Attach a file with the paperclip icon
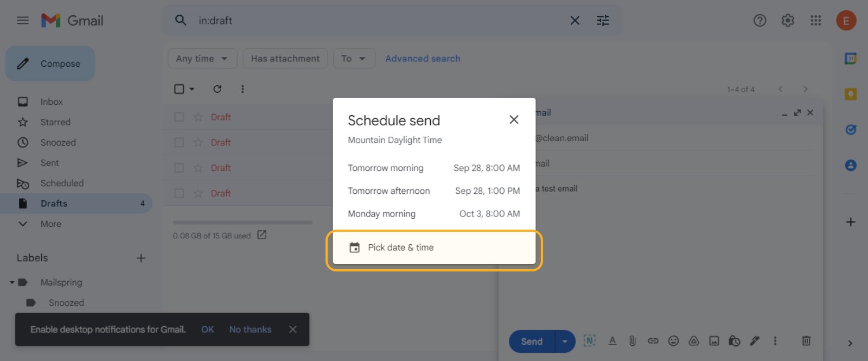Screen dimensions: 868x361 pyautogui.click(x=633, y=341)
